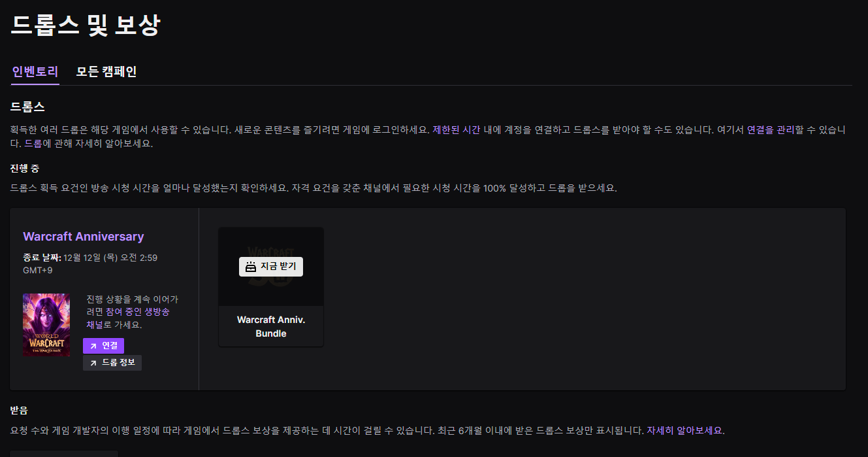This screenshot has width=868, height=457.
Task: Click the purple 연결 button
Action: pos(103,345)
